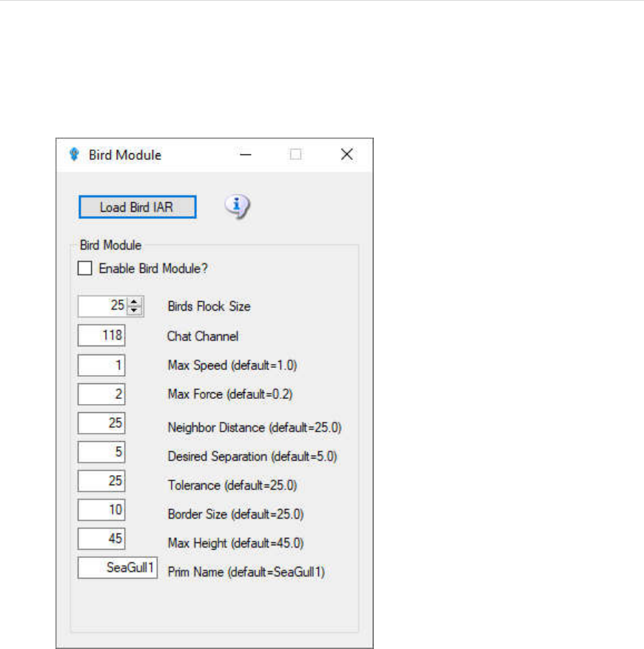This screenshot has width=644, height=649.
Task: Click 'Max Speed (default=1.0)' label
Action: click(232, 366)
